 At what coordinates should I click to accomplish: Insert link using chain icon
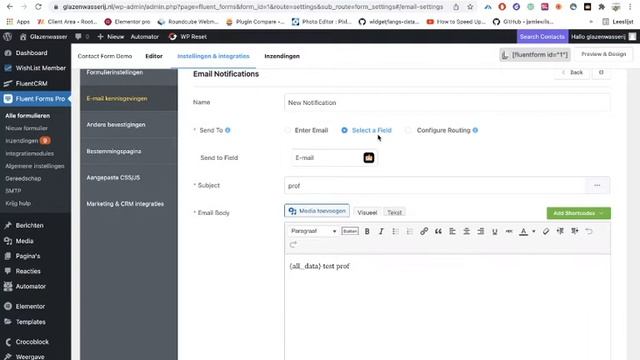coord(424,231)
